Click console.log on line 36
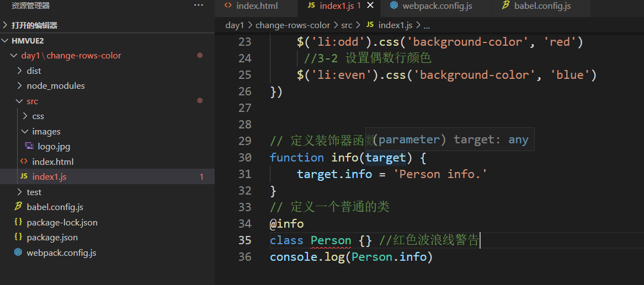 click(x=307, y=257)
